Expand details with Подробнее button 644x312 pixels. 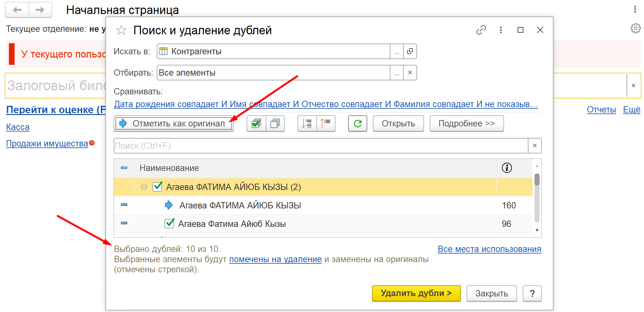[x=466, y=124]
